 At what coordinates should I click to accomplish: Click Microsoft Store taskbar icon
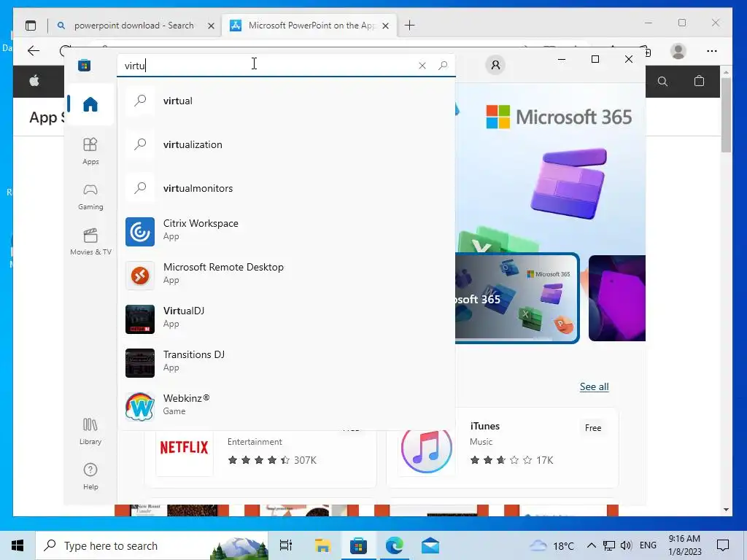358,545
